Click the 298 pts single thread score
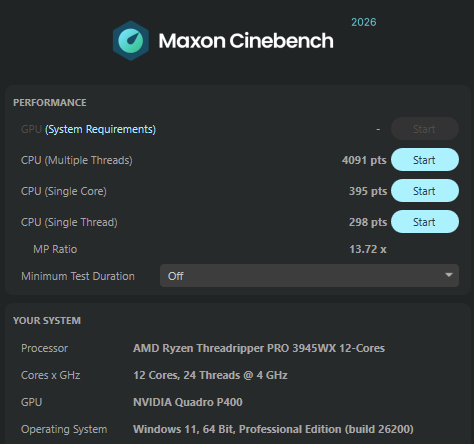 368,222
